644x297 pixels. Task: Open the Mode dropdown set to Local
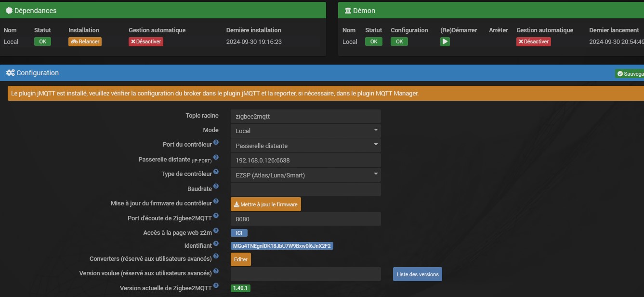(306, 131)
